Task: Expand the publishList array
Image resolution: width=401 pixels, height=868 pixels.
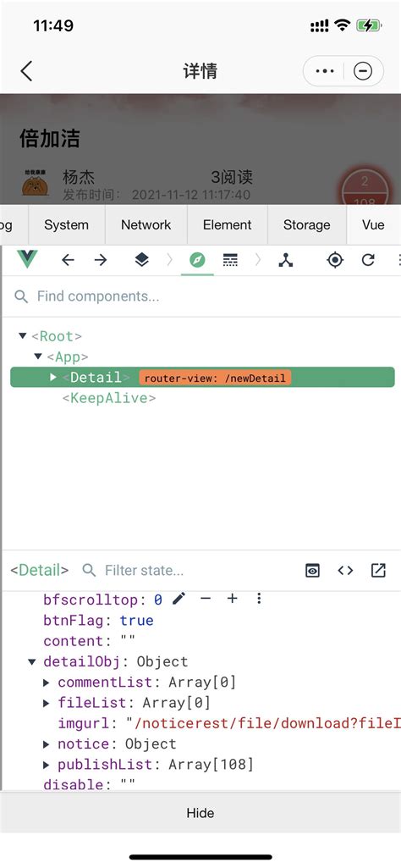Action: point(47,765)
